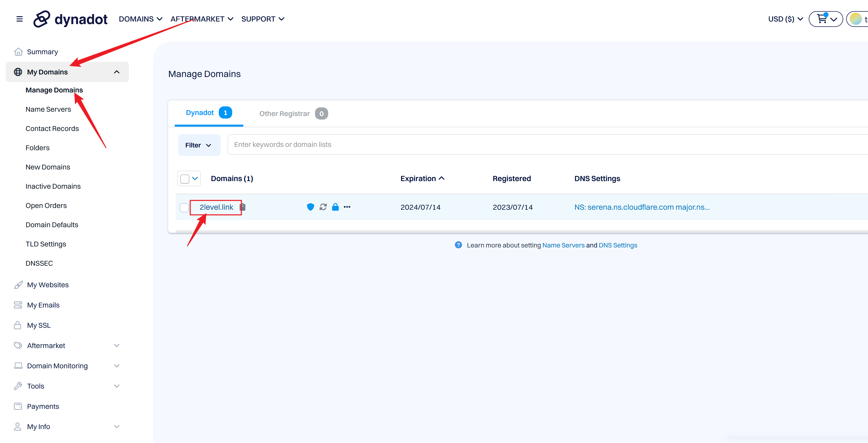Image resolution: width=868 pixels, height=443 pixels.
Task: Open the 2level.link domain link
Action: [216, 207]
